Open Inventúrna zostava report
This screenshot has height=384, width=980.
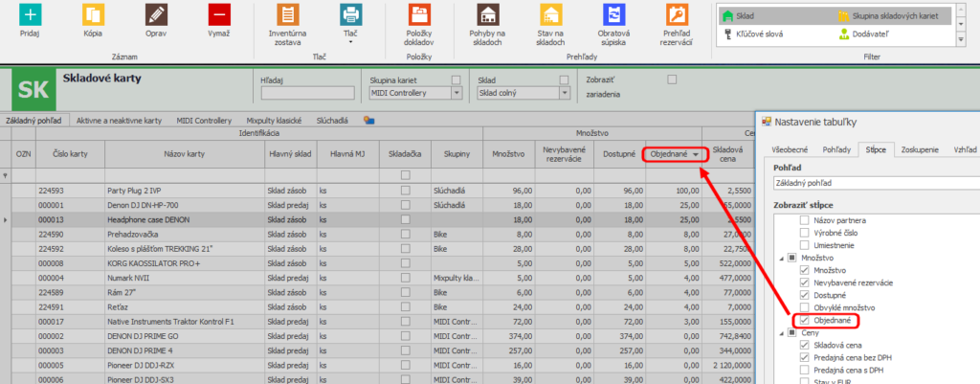coord(287,14)
